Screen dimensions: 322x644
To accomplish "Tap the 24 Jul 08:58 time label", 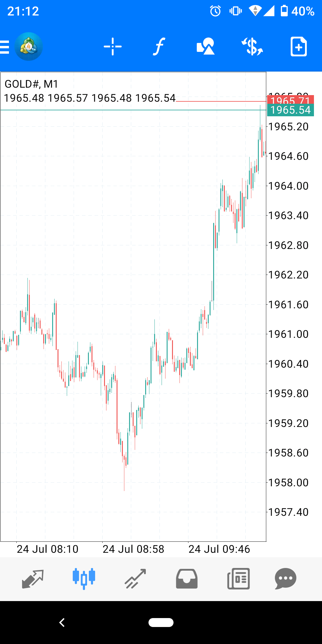I will (x=133, y=549).
